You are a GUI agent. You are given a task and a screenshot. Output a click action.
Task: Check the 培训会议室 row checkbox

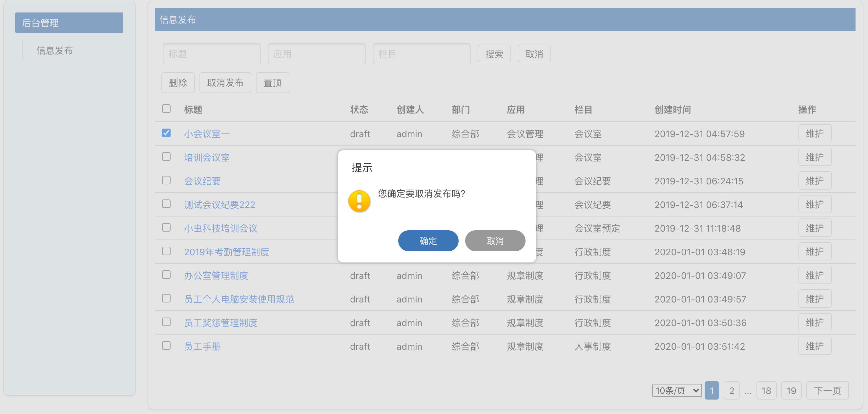166,156
